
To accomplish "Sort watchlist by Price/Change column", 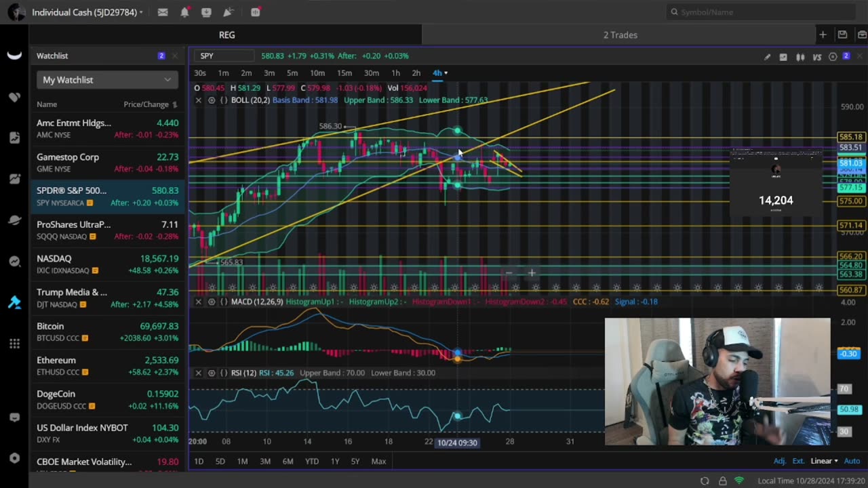I will [151, 104].
